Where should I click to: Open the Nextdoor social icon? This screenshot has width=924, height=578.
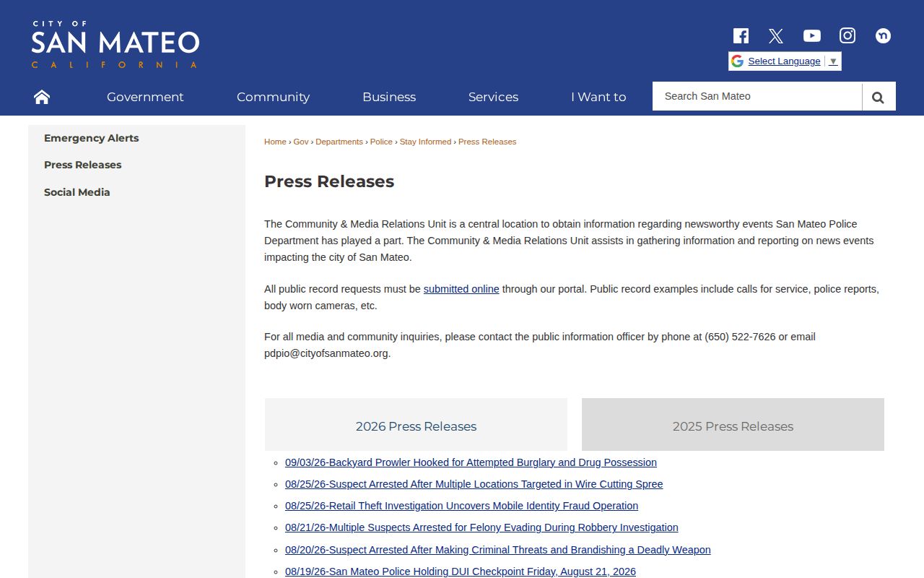[883, 35]
